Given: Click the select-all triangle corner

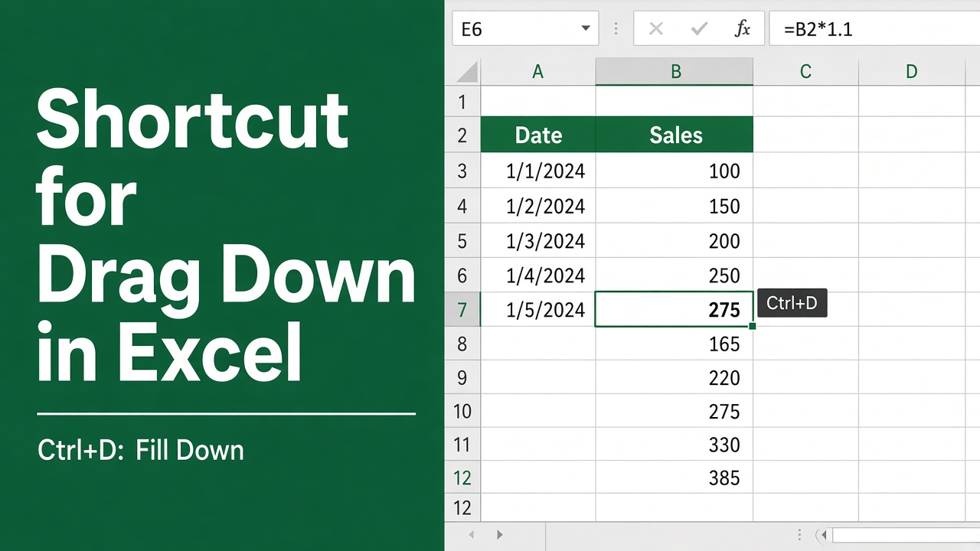Looking at the screenshot, I should 465,72.
